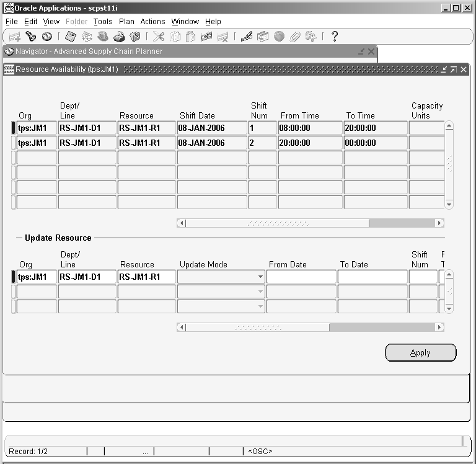Click Shift Num 1 cell
The image size is (476, 464).
point(263,128)
